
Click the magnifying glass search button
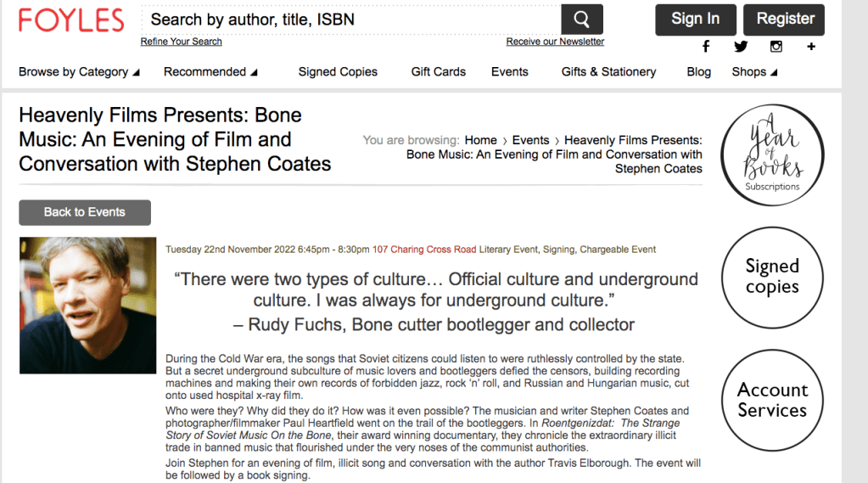coord(581,20)
